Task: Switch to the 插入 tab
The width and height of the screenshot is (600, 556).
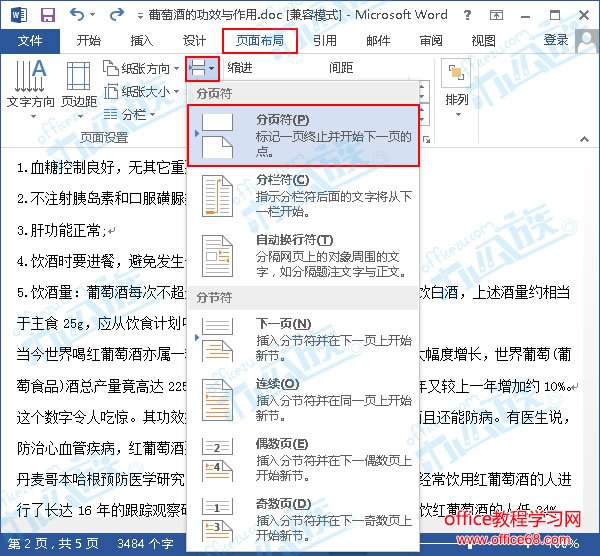Action: [142, 41]
